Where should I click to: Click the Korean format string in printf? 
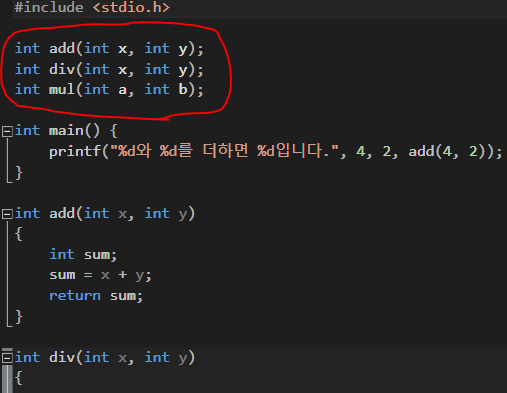coord(224,151)
